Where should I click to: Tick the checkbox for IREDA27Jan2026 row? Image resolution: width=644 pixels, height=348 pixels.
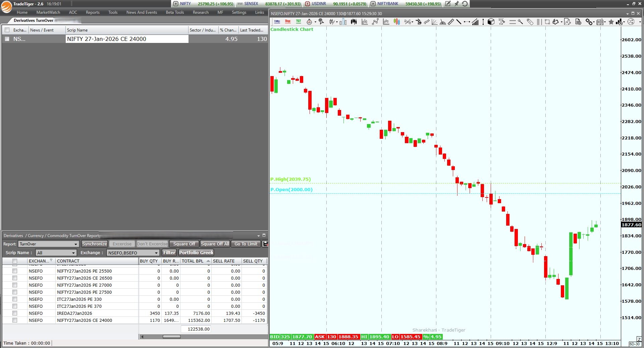15,313
